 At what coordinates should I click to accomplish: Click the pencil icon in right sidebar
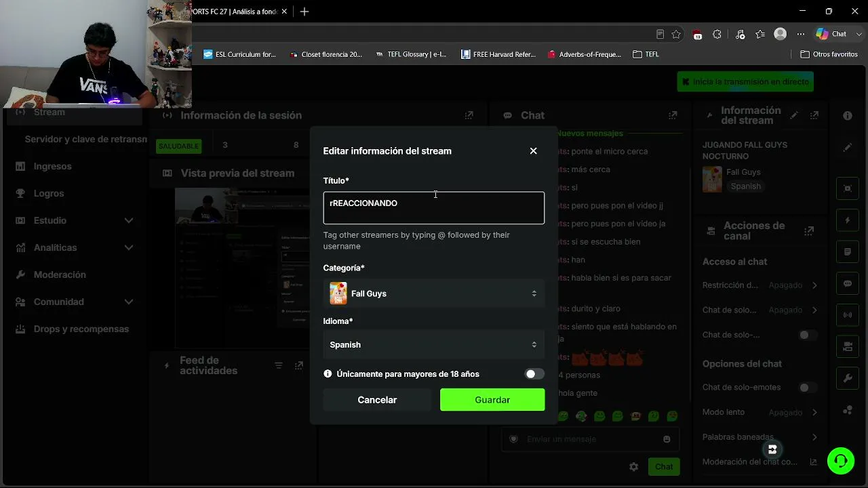[848, 147]
